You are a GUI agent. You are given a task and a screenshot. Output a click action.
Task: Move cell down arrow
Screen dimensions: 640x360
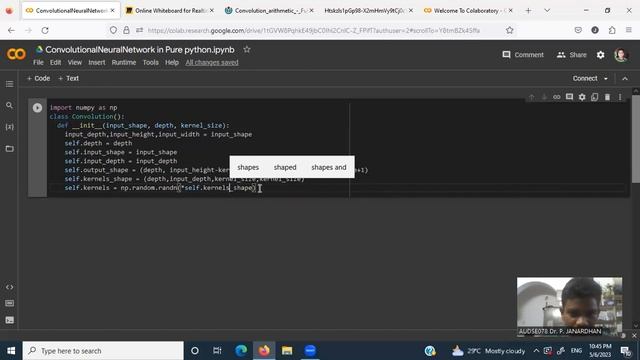(544, 97)
